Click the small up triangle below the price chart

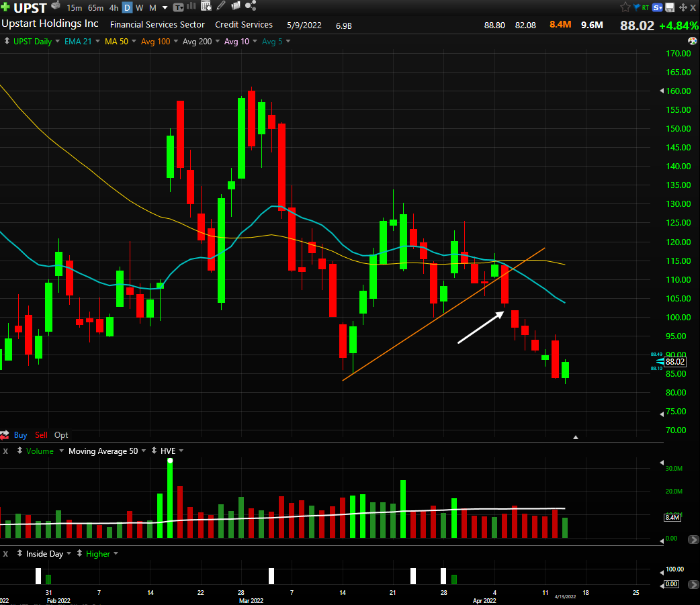pyautogui.click(x=576, y=437)
